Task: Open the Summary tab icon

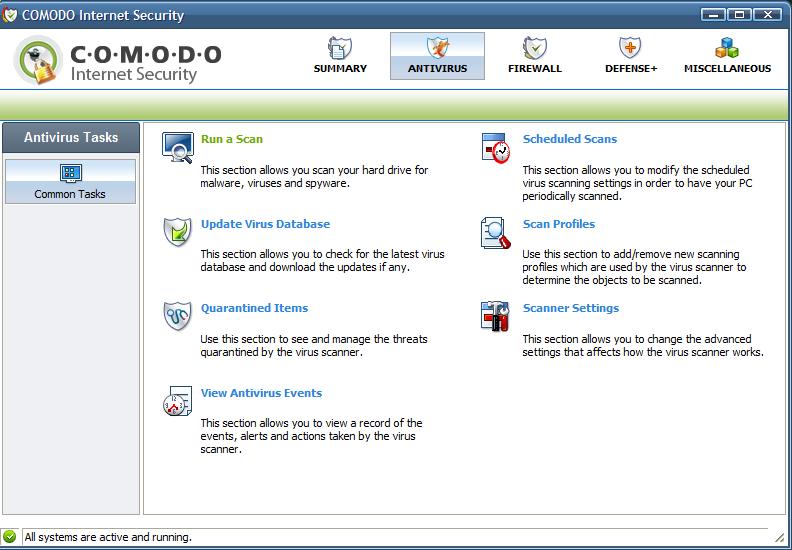Action: click(x=339, y=48)
